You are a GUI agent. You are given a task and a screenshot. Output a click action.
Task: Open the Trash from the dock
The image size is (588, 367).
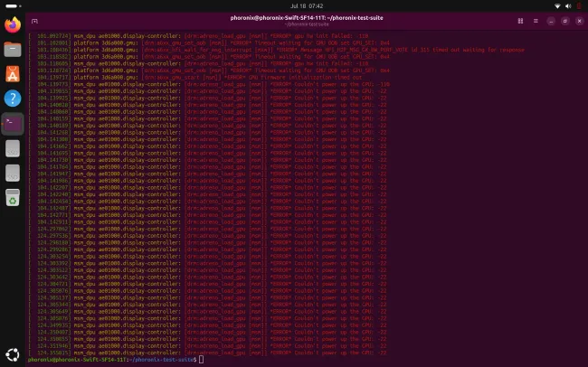(x=13, y=198)
